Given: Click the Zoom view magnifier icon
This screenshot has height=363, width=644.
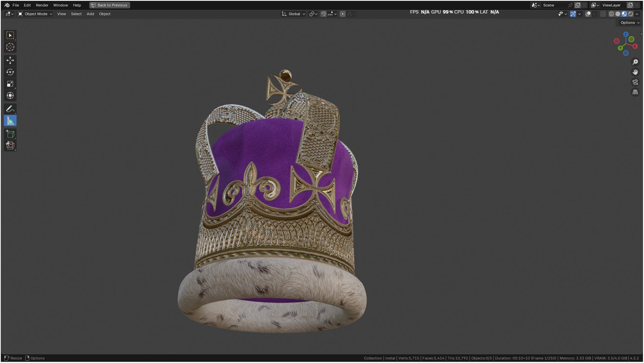Looking at the screenshot, I should pos(635,62).
